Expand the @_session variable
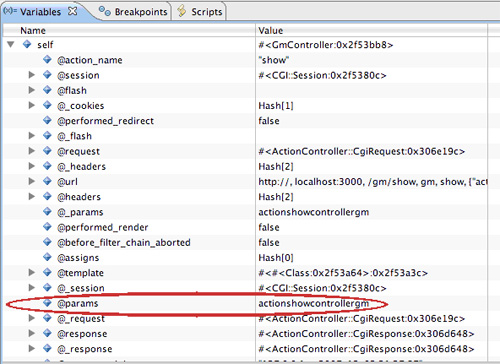This screenshot has height=364, width=500. [32, 287]
